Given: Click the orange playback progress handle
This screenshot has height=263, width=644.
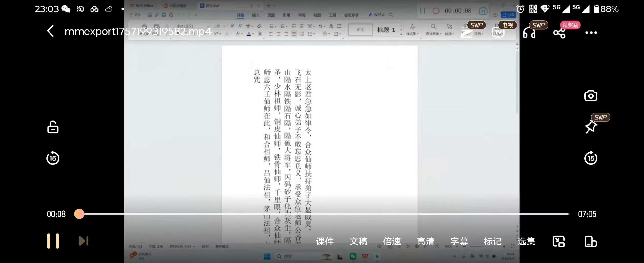Looking at the screenshot, I should 79,214.
